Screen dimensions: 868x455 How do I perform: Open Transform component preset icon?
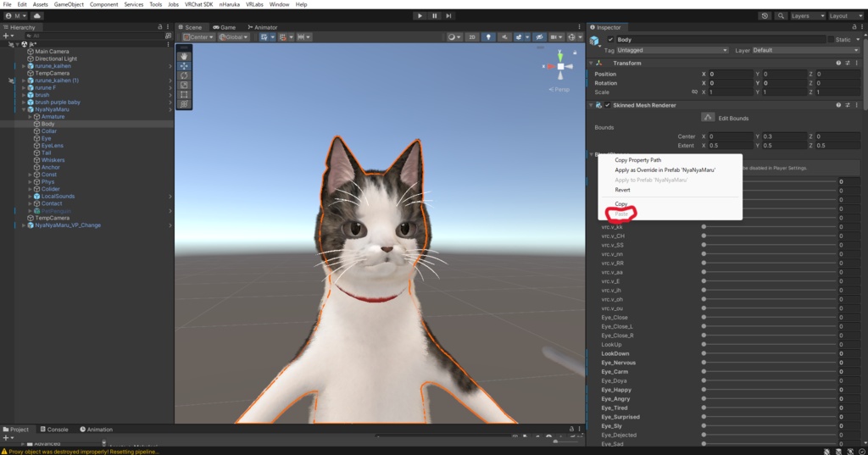tap(848, 63)
